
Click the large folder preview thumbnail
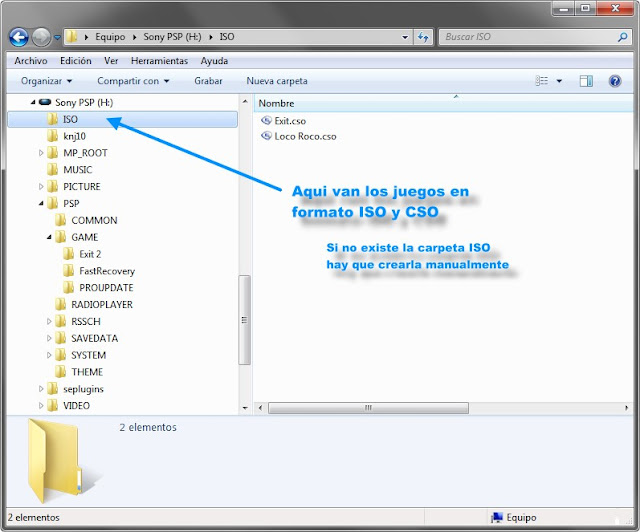tap(61, 461)
